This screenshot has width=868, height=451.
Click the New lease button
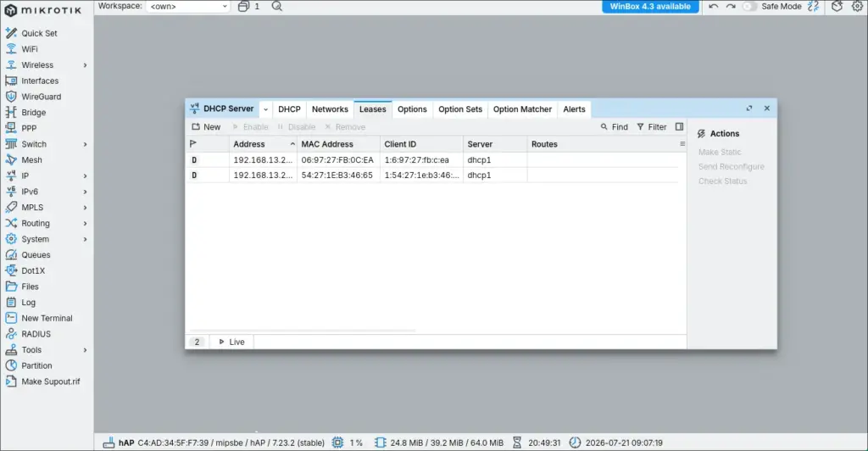pyautogui.click(x=206, y=127)
